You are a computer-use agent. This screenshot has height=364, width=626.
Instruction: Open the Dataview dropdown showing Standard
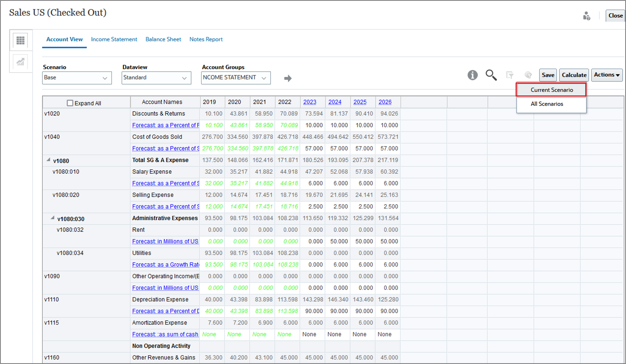[x=156, y=78]
